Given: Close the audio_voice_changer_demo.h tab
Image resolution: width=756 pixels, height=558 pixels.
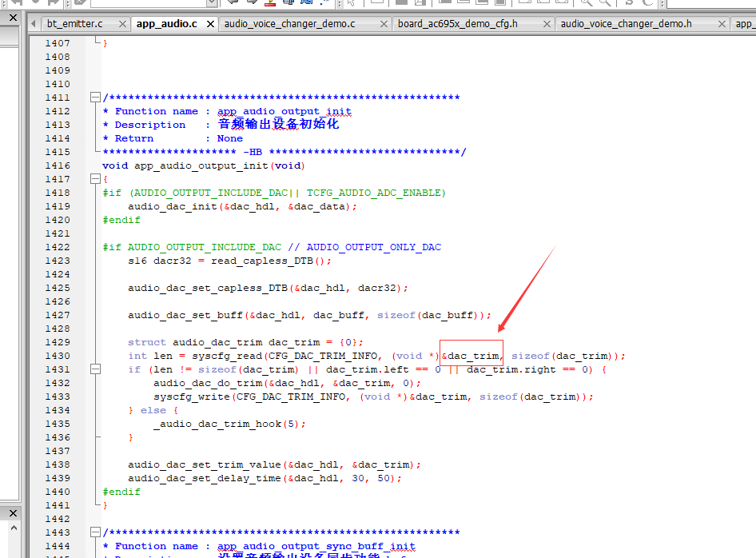Looking at the screenshot, I should (722, 24).
